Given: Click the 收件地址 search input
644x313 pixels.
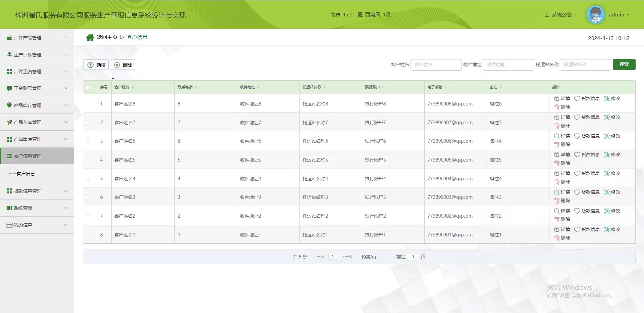Looking at the screenshot, I should pyautogui.click(x=508, y=65).
